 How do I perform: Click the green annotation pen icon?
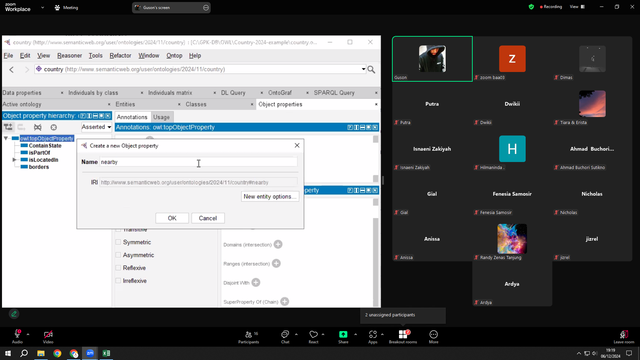(14, 314)
